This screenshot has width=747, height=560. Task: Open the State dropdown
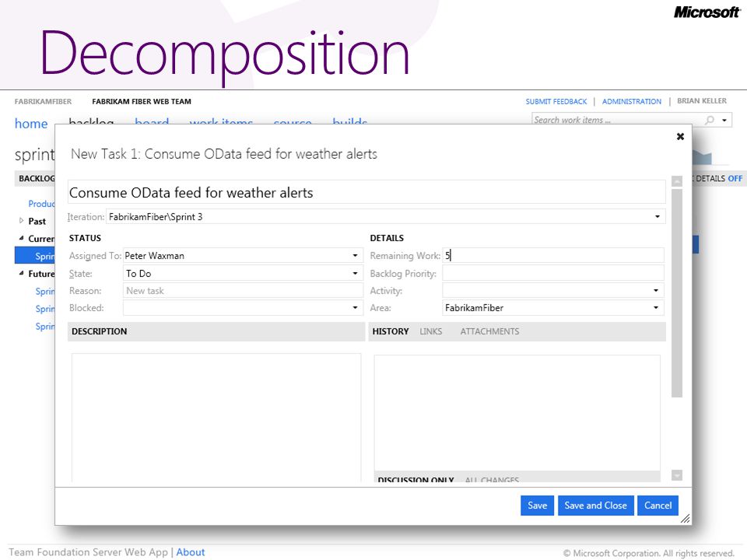(x=355, y=273)
